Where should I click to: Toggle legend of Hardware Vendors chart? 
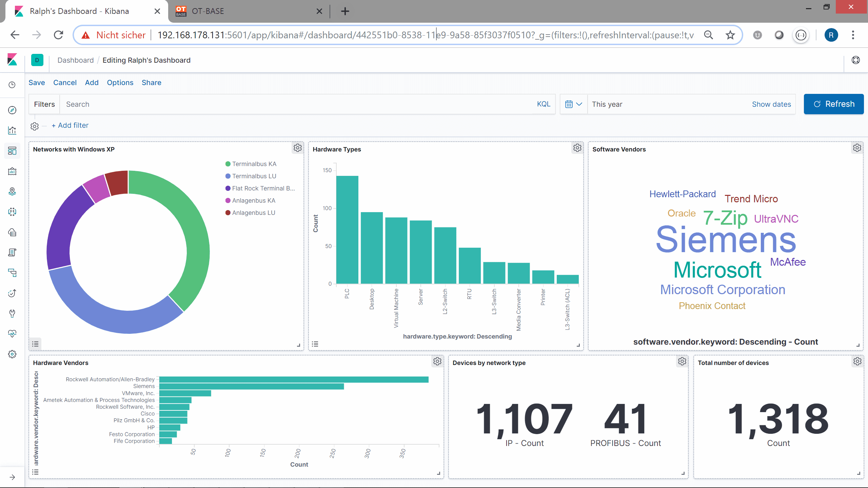35,472
